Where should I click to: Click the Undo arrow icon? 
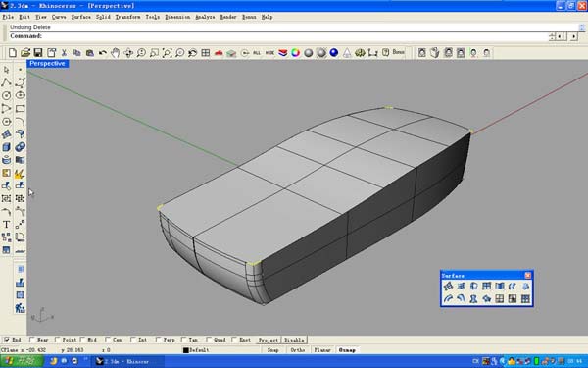pyautogui.click(x=102, y=53)
